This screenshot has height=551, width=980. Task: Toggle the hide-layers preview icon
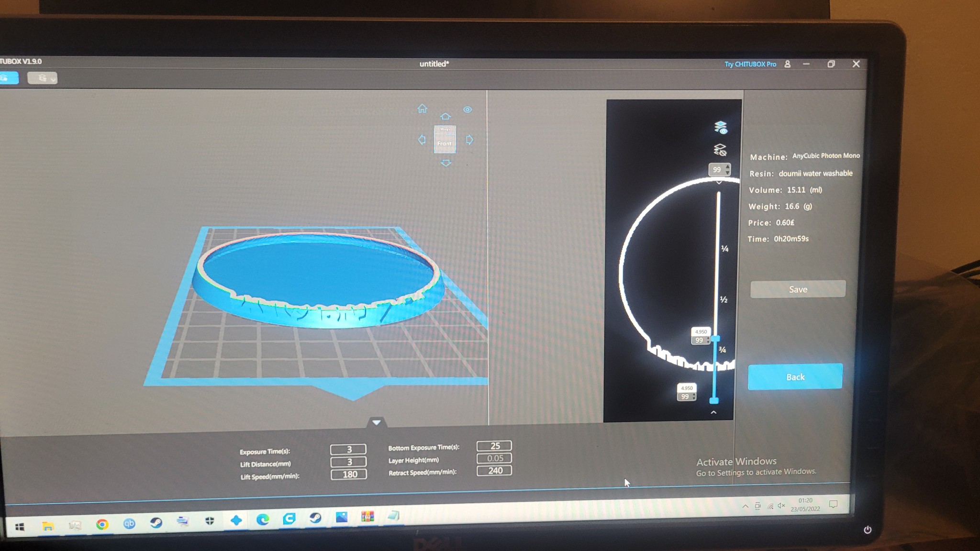pyautogui.click(x=720, y=150)
